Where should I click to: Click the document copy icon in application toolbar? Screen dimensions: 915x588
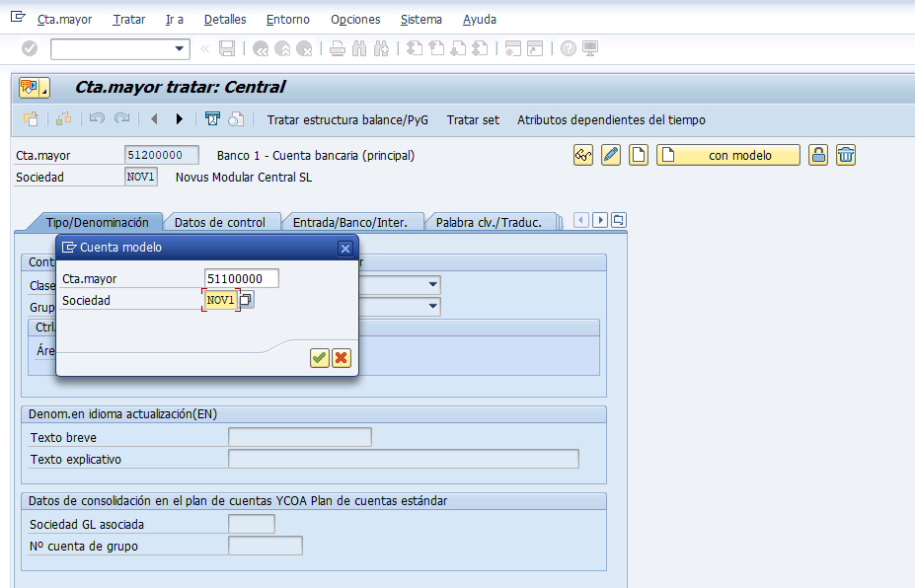pos(236,119)
